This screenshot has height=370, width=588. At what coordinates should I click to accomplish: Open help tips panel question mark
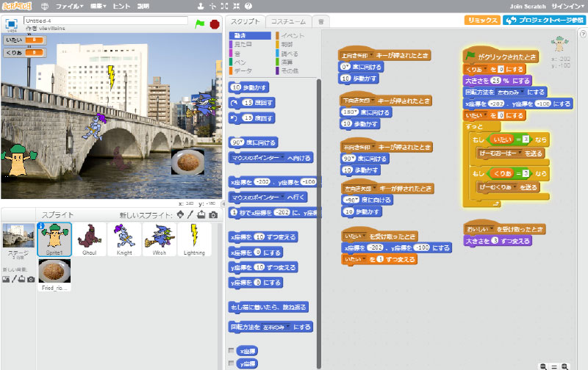583,34
